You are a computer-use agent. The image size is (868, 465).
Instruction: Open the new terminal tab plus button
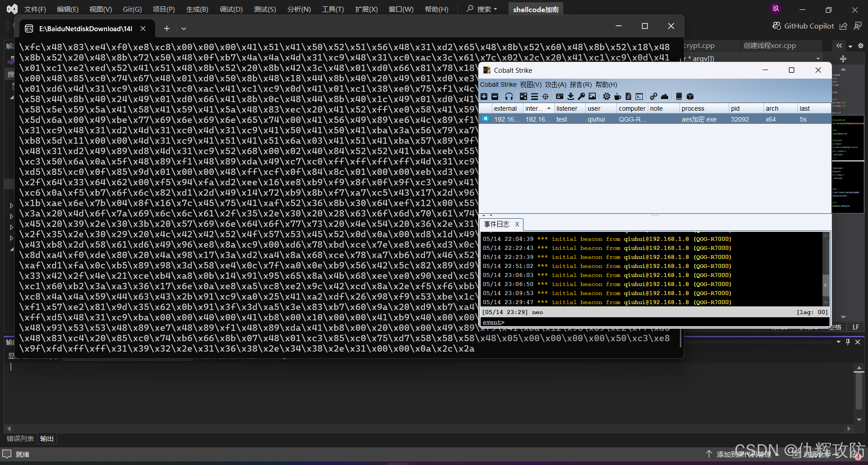click(167, 28)
